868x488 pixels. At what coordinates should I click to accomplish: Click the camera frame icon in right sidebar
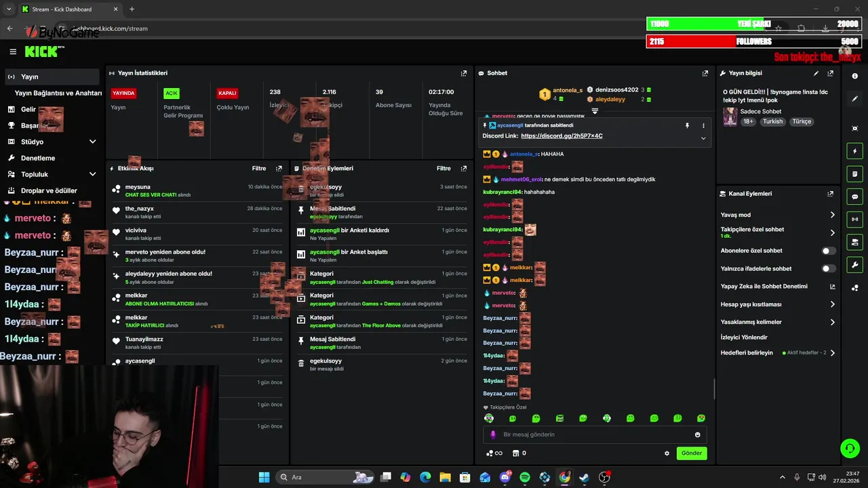[855, 128]
